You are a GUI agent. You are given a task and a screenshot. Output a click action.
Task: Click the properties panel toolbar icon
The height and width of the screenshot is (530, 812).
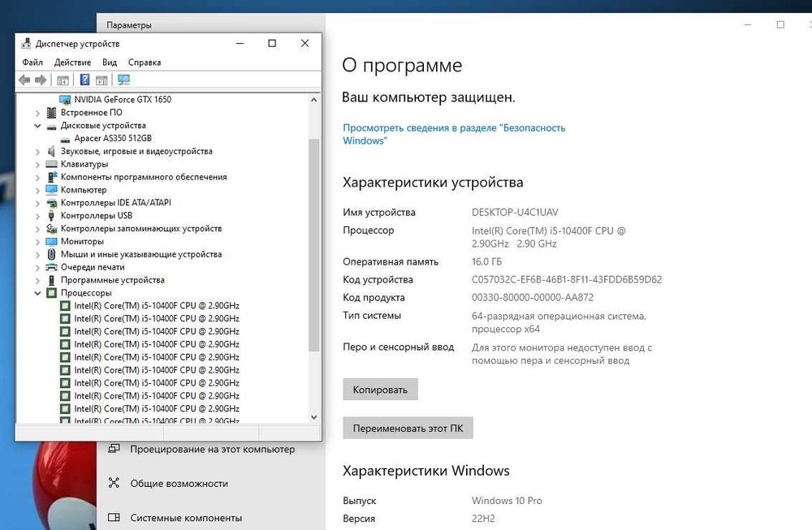[102, 80]
